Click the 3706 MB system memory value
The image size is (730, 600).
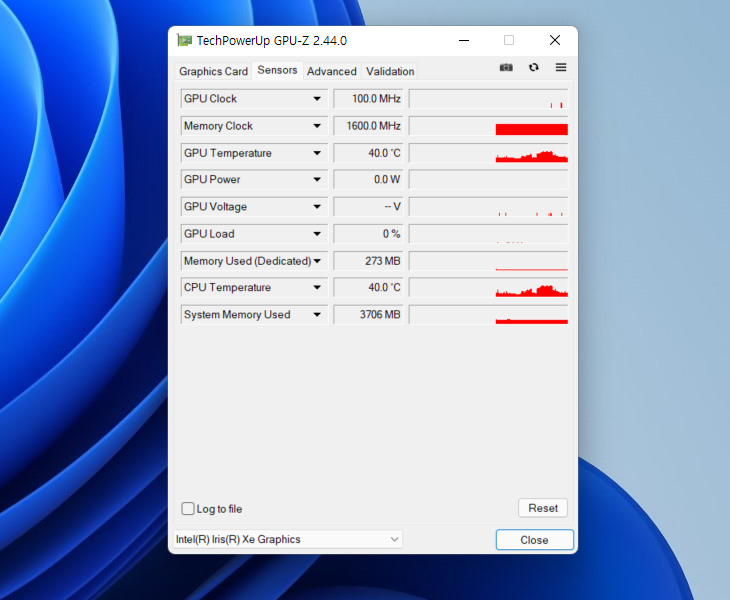pos(368,315)
